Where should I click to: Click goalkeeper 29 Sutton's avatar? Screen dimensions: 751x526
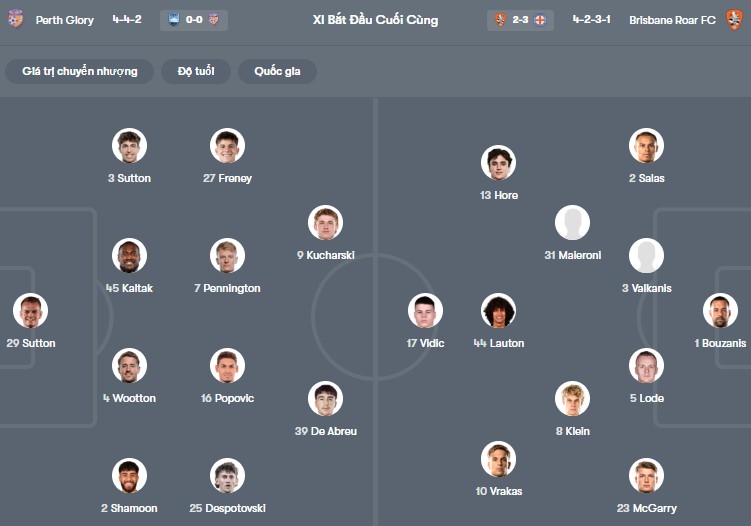click(31, 311)
